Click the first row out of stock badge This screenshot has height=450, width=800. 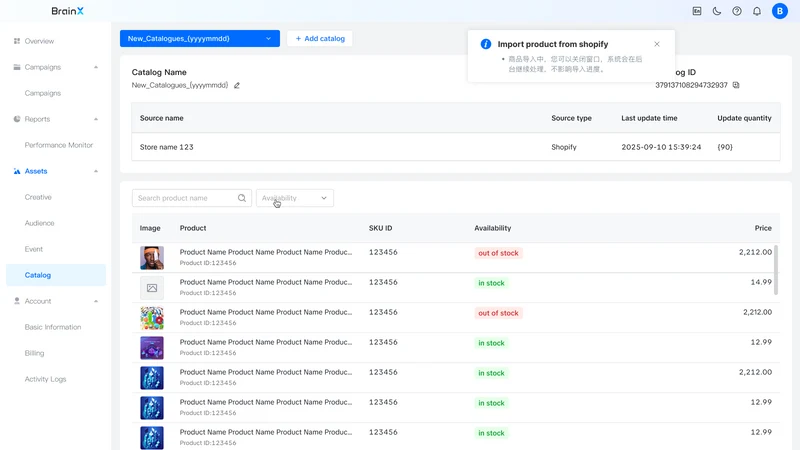pyautogui.click(x=498, y=253)
